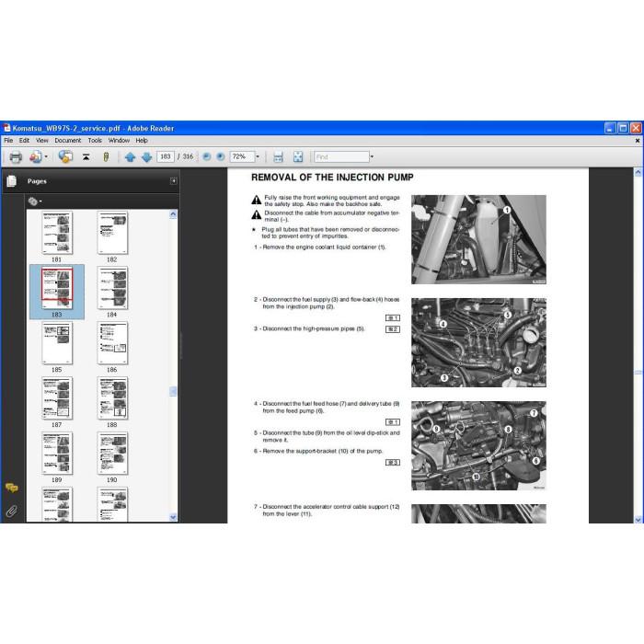644x644 pixels.
Task: Click the zoom in round button
Action: click(x=221, y=157)
